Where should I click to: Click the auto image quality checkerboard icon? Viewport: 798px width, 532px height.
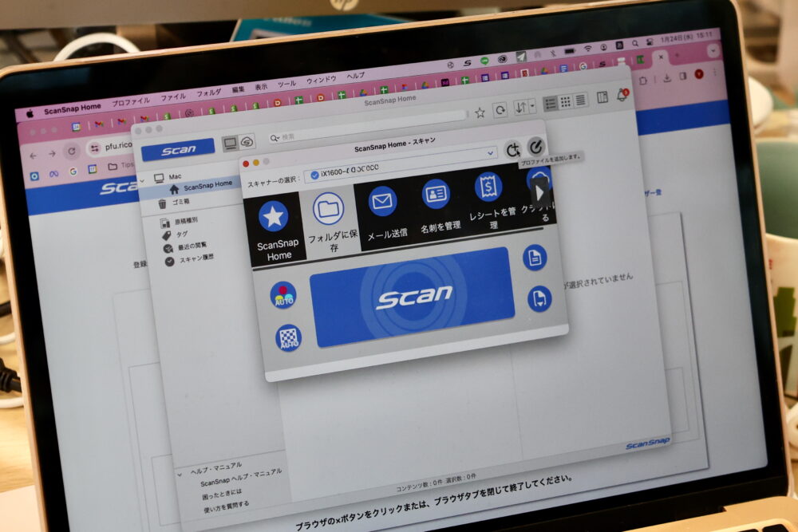[288, 337]
